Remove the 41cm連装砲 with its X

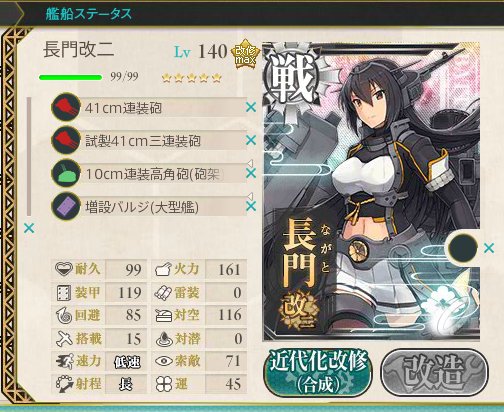coord(251,107)
